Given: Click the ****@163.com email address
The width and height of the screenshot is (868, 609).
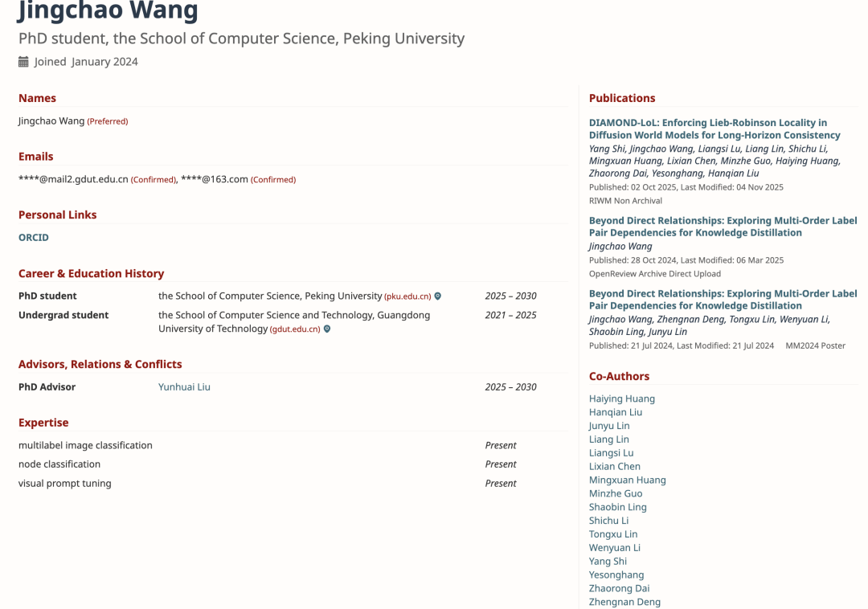Looking at the screenshot, I should (215, 179).
